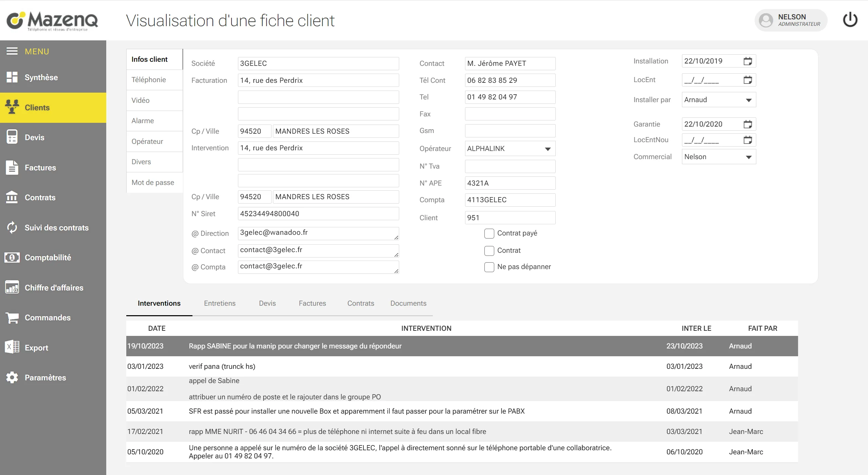Open the Garantie date calendar icon

747,124
